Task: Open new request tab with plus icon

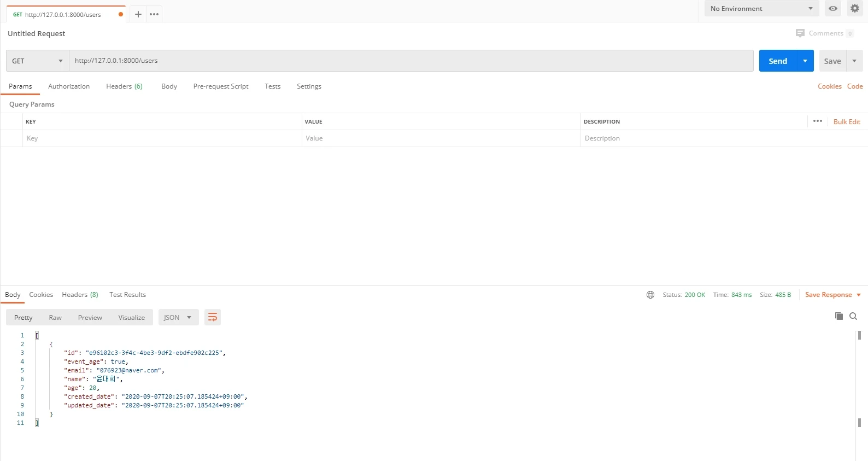Action: 138,14
